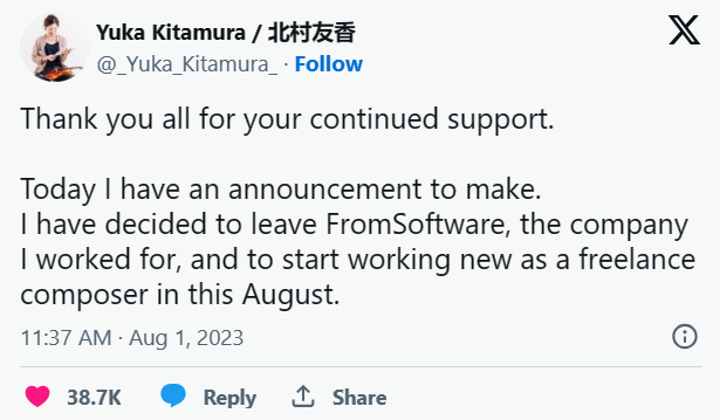Click the X logo icon
The width and height of the screenshot is (720, 420).
click(684, 32)
